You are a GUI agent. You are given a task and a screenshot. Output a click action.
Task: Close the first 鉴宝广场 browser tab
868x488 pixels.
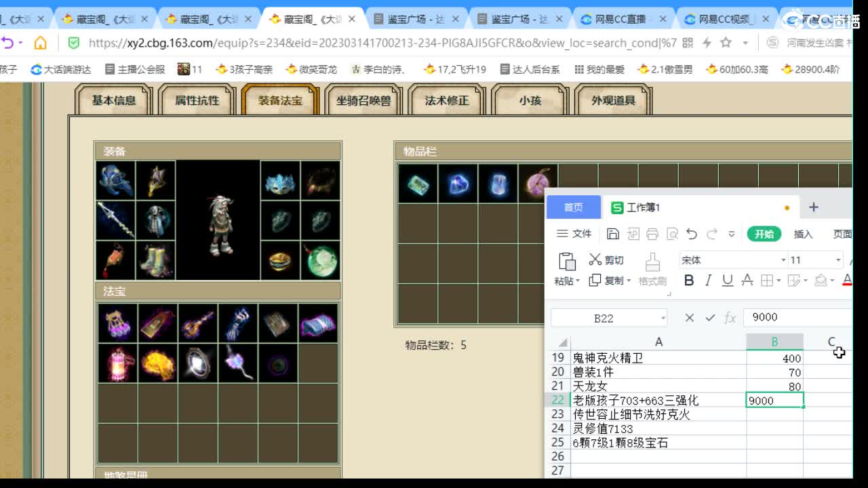pyautogui.click(x=454, y=20)
